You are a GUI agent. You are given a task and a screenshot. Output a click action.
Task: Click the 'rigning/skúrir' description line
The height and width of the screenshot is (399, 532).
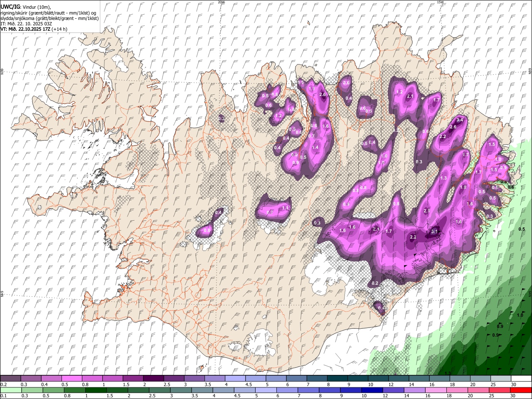[48, 13]
